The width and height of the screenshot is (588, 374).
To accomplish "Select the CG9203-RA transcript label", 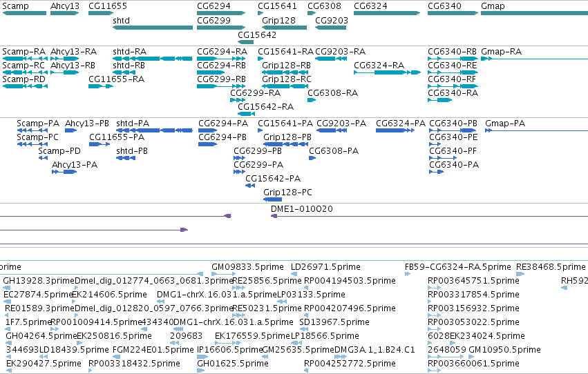I will pos(340,52).
